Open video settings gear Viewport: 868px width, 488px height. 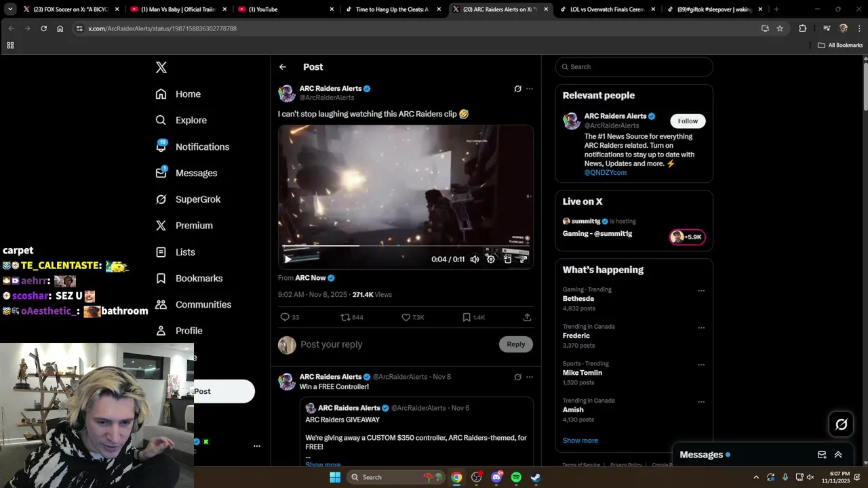point(491,259)
